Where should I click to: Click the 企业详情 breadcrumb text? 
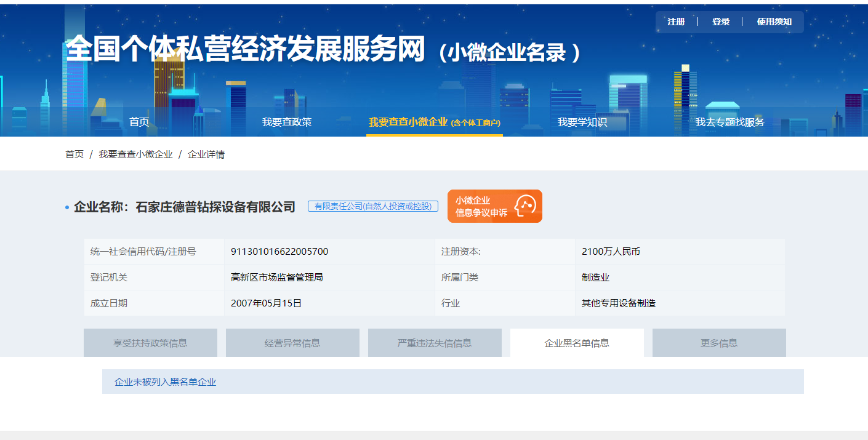point(206,154)
